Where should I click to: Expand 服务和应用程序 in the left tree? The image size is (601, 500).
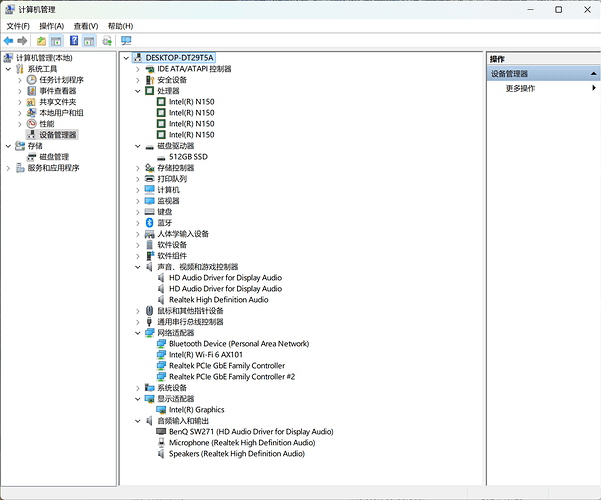[9, 168]
